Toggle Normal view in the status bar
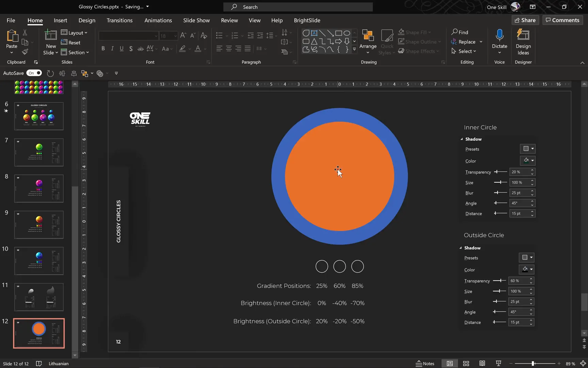588x368 pixels. point(450,364)
